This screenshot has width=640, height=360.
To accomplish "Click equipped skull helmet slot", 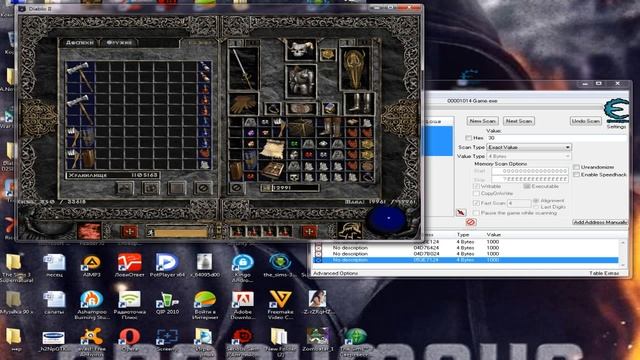I will pyautogui.click(x=300, y=49).
